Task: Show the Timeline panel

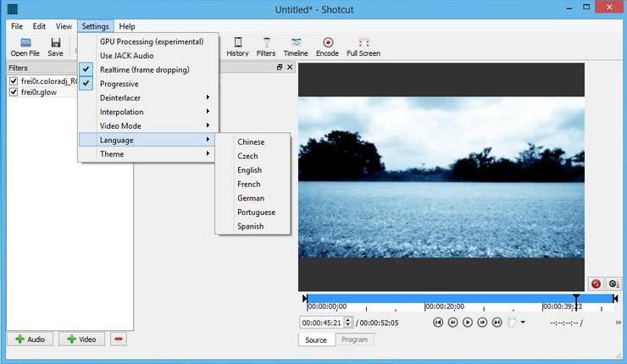Action: [296, 47]
